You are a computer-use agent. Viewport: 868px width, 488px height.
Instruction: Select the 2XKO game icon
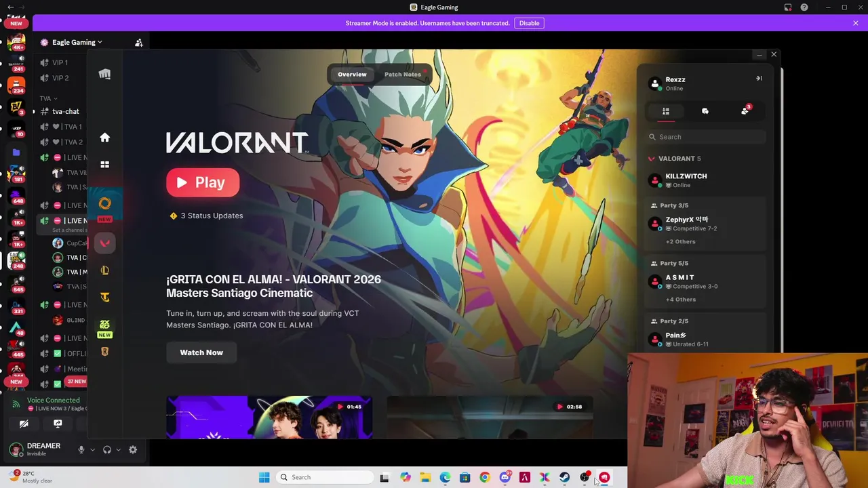(x=104, y=324)
